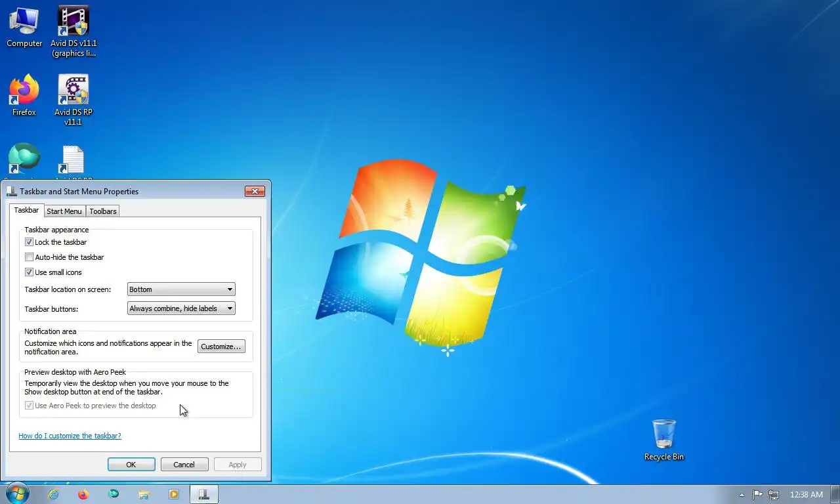Image resolution: width=840 pixels, height=504 pixels.
Task: Select the Avid DS RP v11.1 shortcut
Action: point(73,100)
